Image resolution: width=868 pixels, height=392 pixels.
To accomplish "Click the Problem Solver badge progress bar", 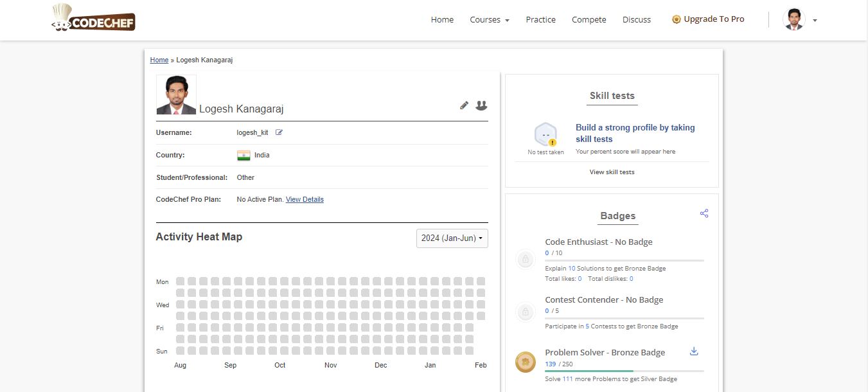I will [624, 371].
